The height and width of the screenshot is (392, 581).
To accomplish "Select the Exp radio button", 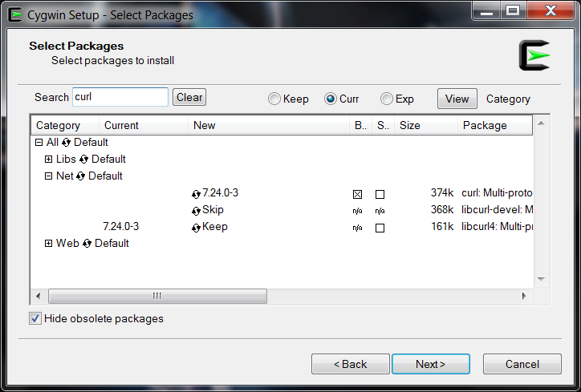I will tap(387, 99).
